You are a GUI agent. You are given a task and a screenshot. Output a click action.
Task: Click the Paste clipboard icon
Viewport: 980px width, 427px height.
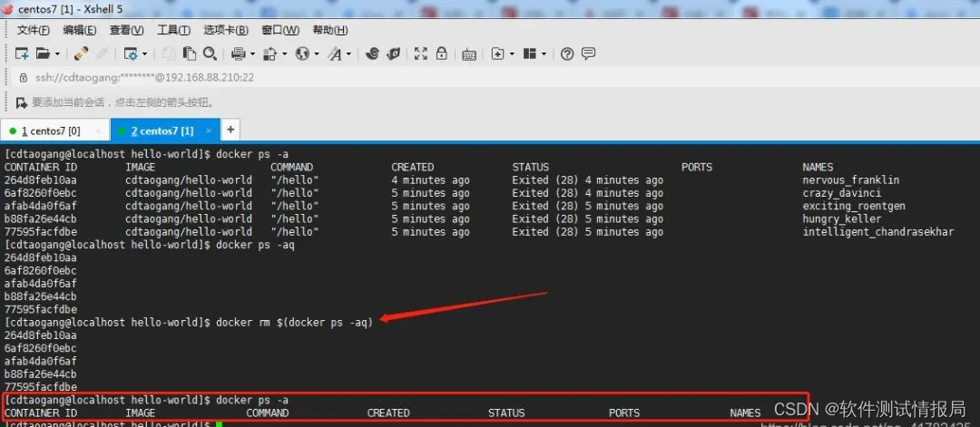(x=190, y=54)
